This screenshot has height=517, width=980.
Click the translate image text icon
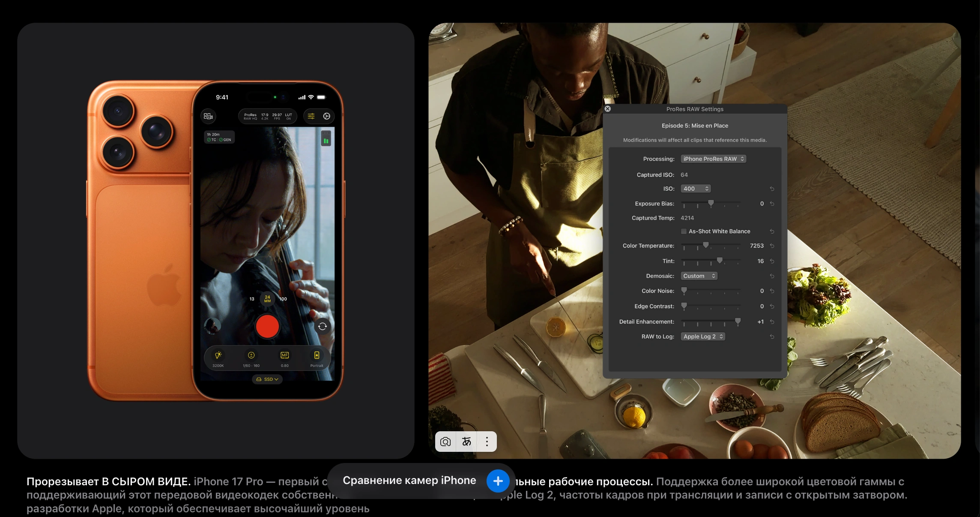(466, 442)
